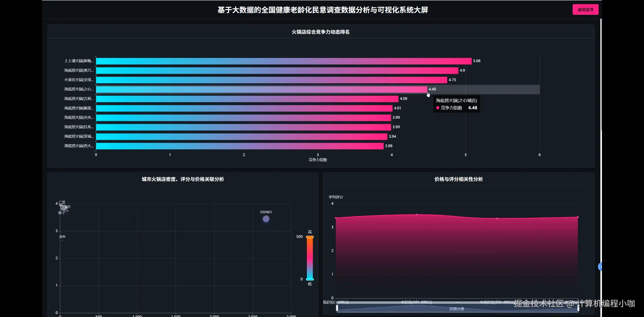Click the 城市火锅店密度、评分与价格关联分析 panel title
The image size is (644, 317).
click(183, 179)
